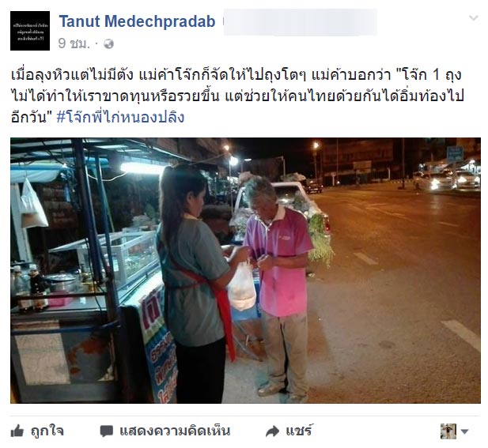Open the post options chevron
This screenshot has width=488, height=448.
click(474, 18)
